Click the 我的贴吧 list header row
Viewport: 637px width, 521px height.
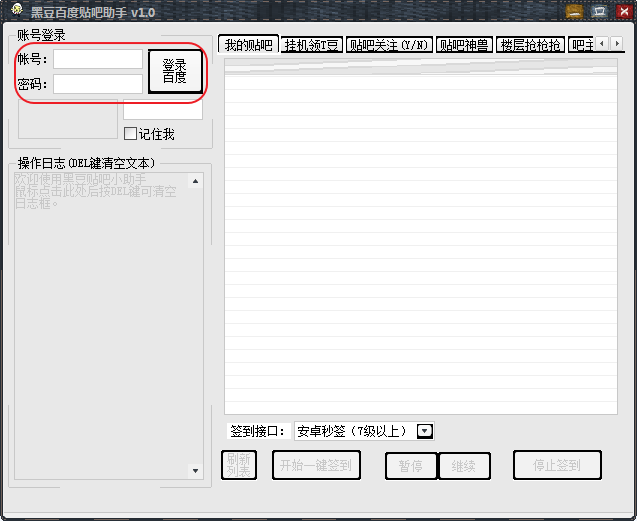tap(421, 67)
